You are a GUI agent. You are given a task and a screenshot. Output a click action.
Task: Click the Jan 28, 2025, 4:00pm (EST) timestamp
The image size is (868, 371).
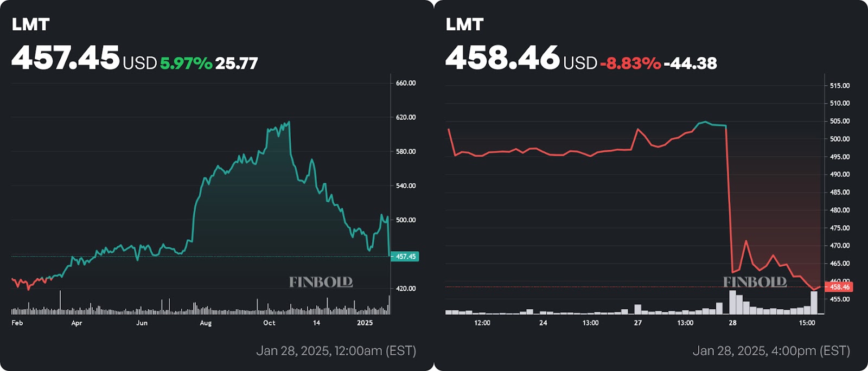pyautogui.click(x=771, y=351)
